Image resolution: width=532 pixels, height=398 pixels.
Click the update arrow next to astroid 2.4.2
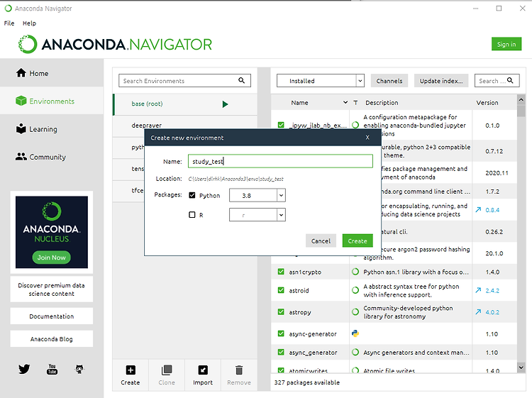[x=478, y=290]
